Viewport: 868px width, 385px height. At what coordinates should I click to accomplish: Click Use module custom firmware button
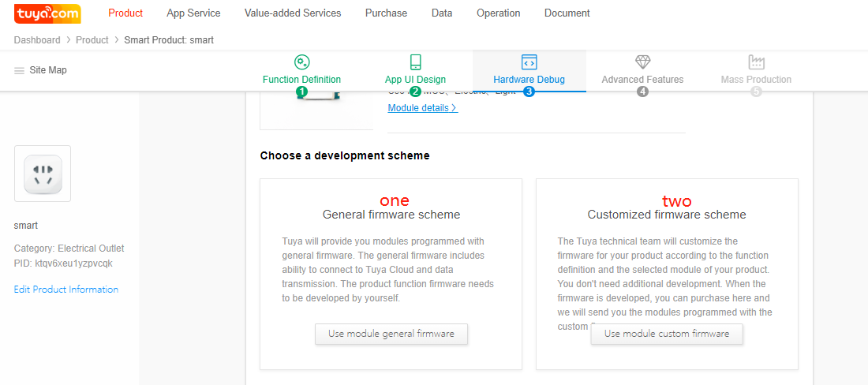point(667,334)
